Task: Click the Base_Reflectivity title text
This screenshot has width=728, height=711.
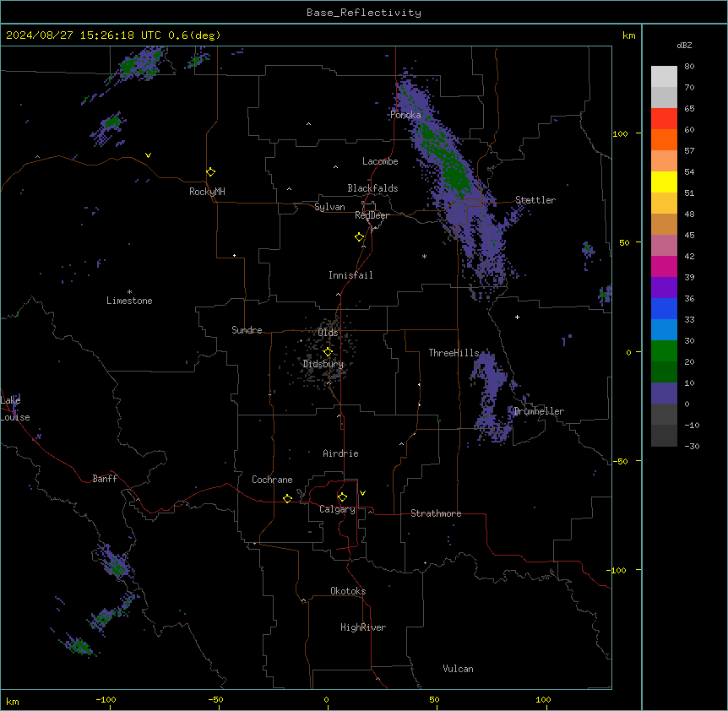Action: [x=364, y=13]
